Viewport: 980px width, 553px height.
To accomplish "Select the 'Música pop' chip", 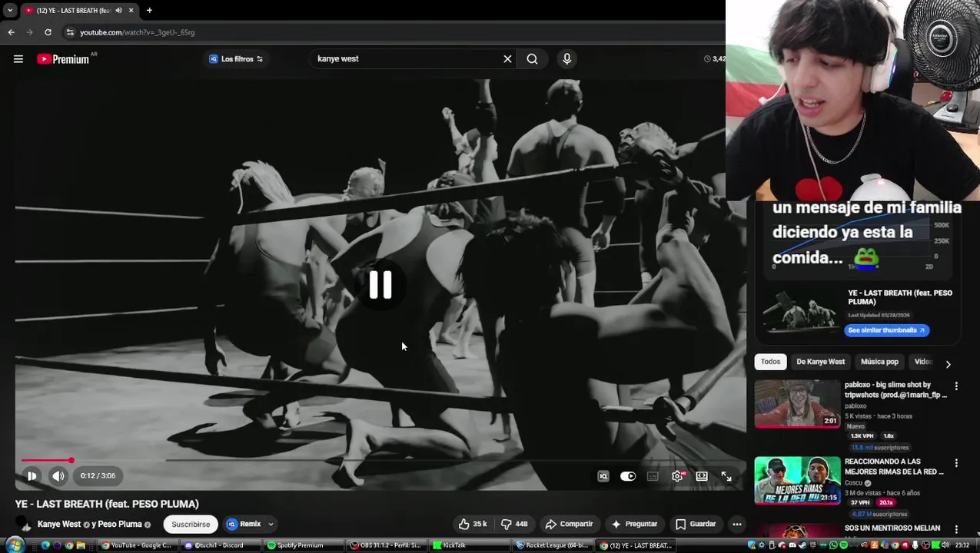I will click(879, 362).
